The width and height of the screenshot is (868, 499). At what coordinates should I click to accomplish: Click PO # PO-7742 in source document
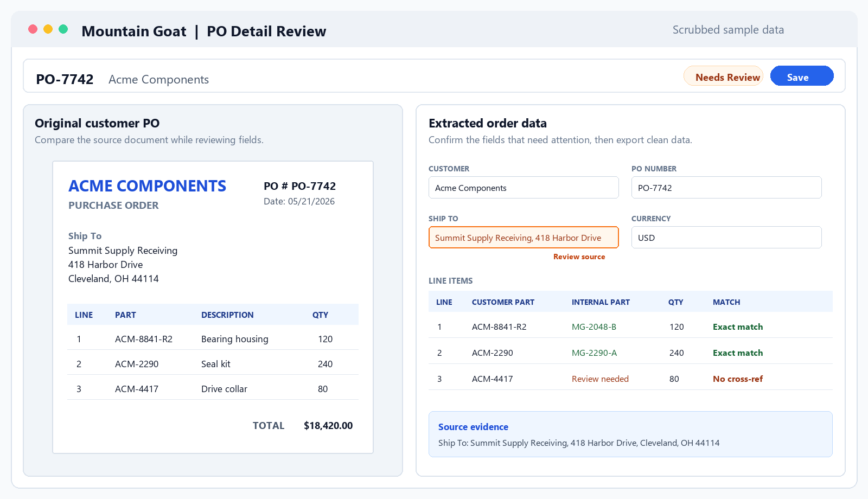click(x=299, y=186)
